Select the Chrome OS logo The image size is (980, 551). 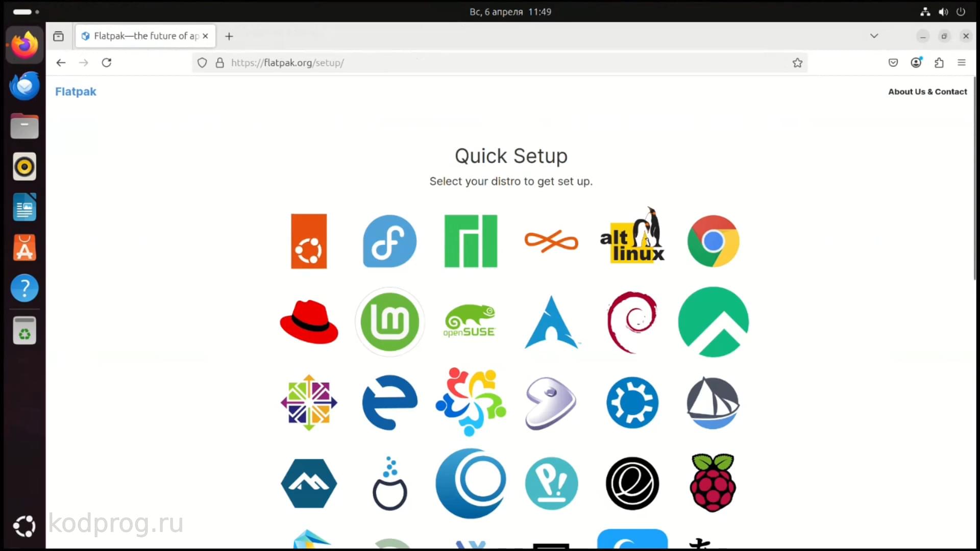click(x=713, y=241)
